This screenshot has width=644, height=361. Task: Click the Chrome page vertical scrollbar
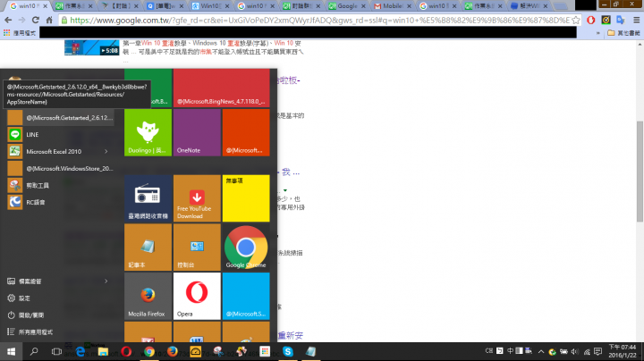click(x=640, y=172)
